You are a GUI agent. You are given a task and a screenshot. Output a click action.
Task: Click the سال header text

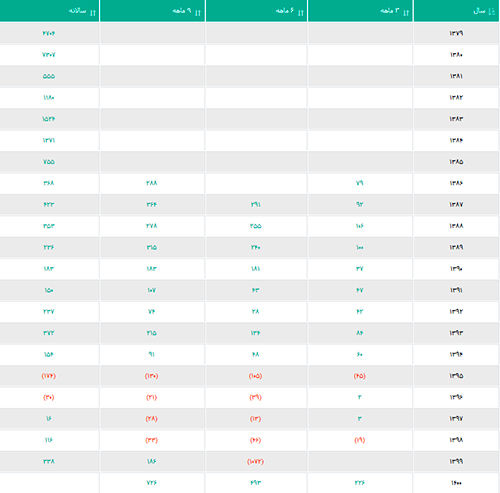[x=480, y=11]
